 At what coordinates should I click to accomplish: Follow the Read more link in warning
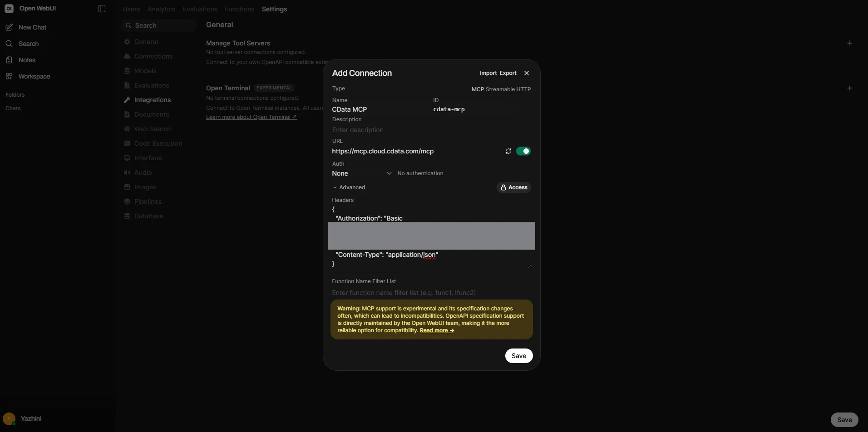pyautogui.click(x=437, y=330)
